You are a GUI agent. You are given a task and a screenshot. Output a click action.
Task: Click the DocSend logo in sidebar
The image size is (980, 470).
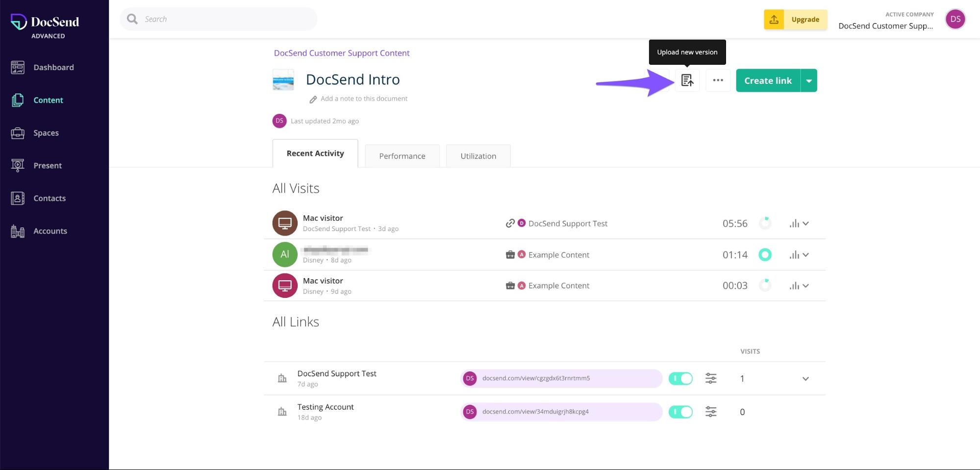click(x=45, y=22)
